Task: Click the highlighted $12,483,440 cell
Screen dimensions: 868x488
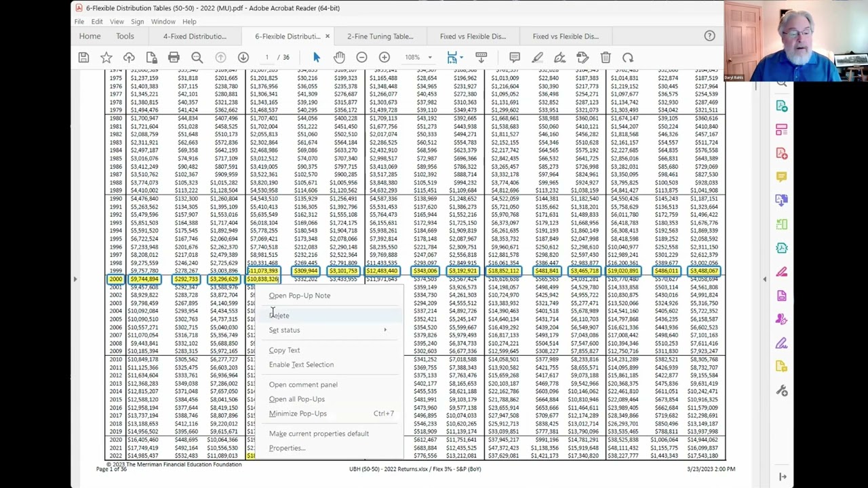Action: 383,271
